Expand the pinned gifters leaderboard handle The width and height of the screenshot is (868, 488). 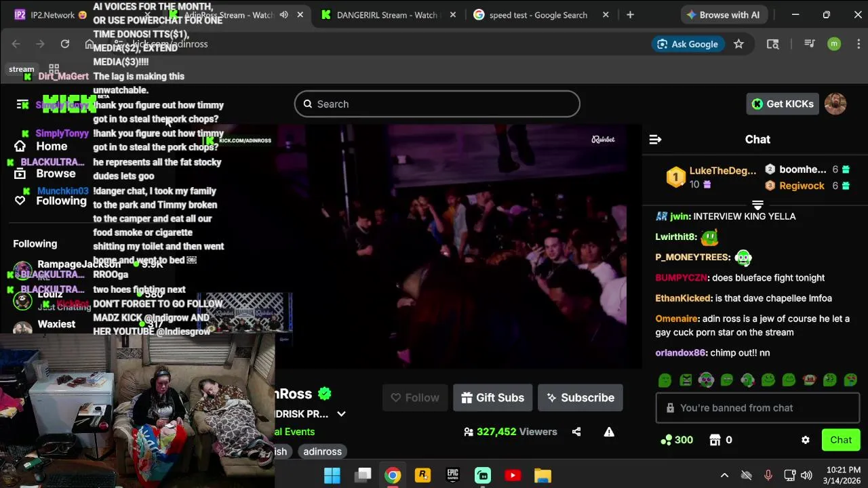pos(757,205)
